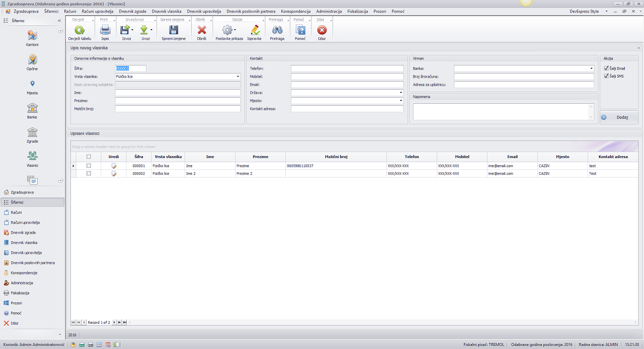Click the Pomoć help icon in ribbon
This screenshot has width=644, height=349.
tap(300, 30)
